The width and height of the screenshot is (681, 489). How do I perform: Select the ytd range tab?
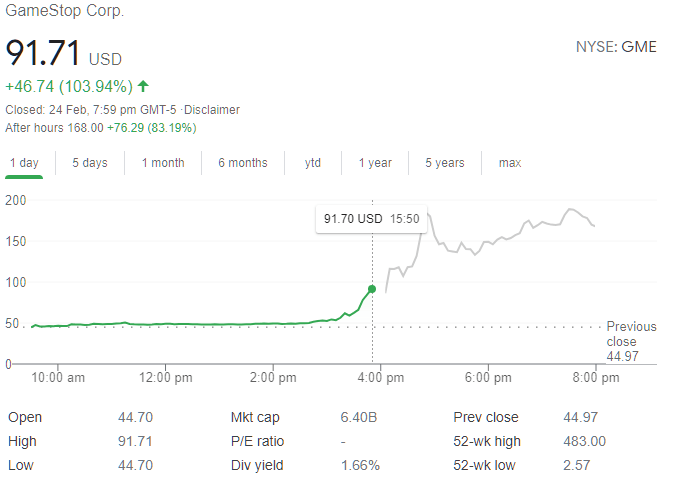[313, 163]
